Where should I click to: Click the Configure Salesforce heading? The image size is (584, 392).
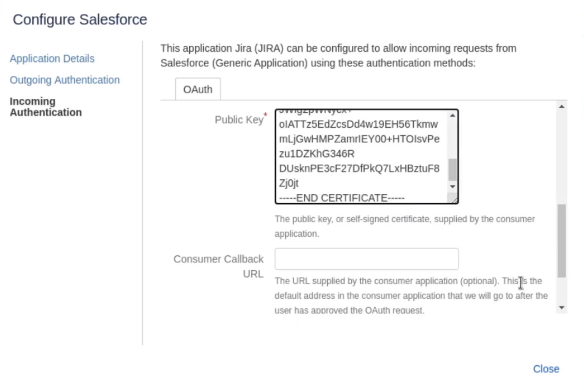[80, 20]
